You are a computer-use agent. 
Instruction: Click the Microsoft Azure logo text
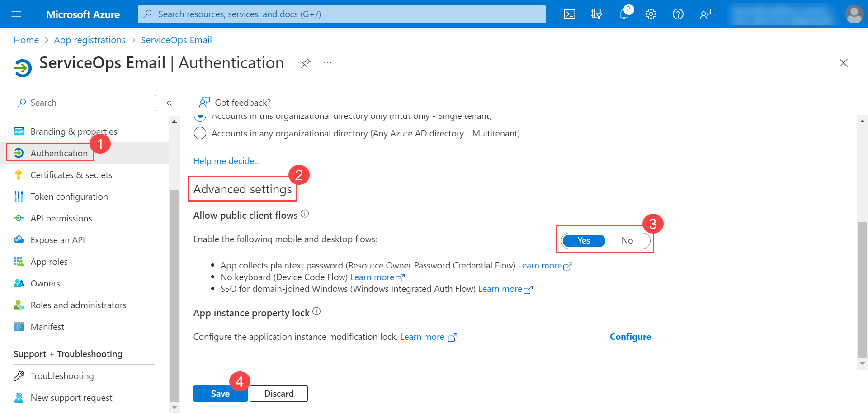83,14
